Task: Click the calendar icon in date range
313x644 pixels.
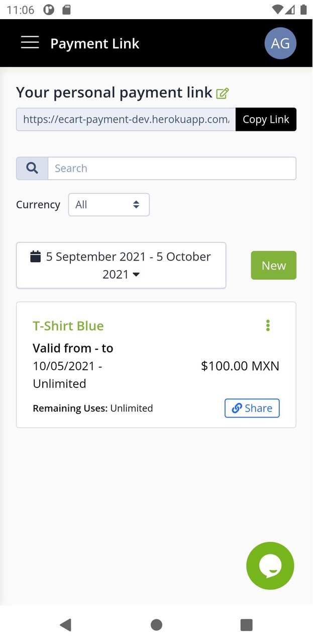Action: [x=35, y=257]
